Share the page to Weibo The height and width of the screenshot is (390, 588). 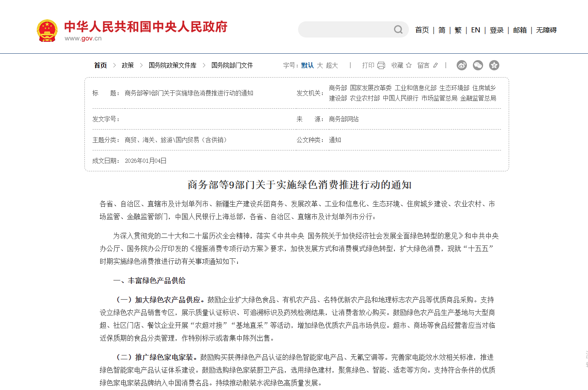coord(461,65)
